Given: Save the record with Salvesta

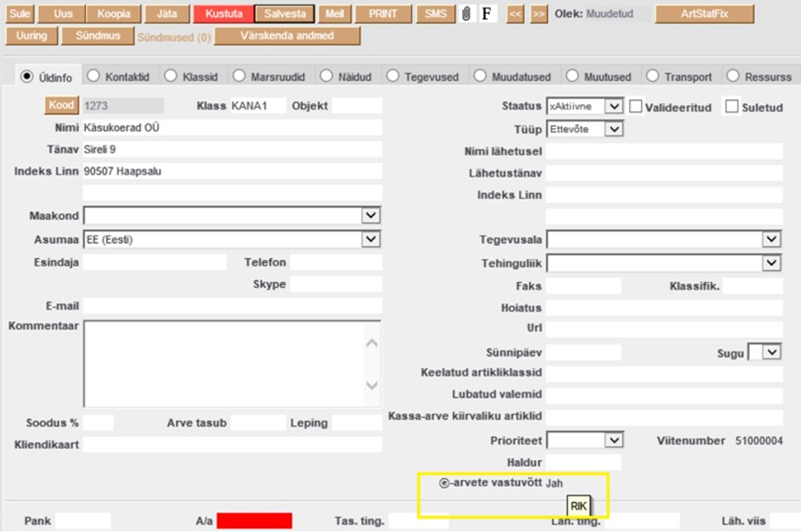Looking at the screenshot, I should point(285,14).
